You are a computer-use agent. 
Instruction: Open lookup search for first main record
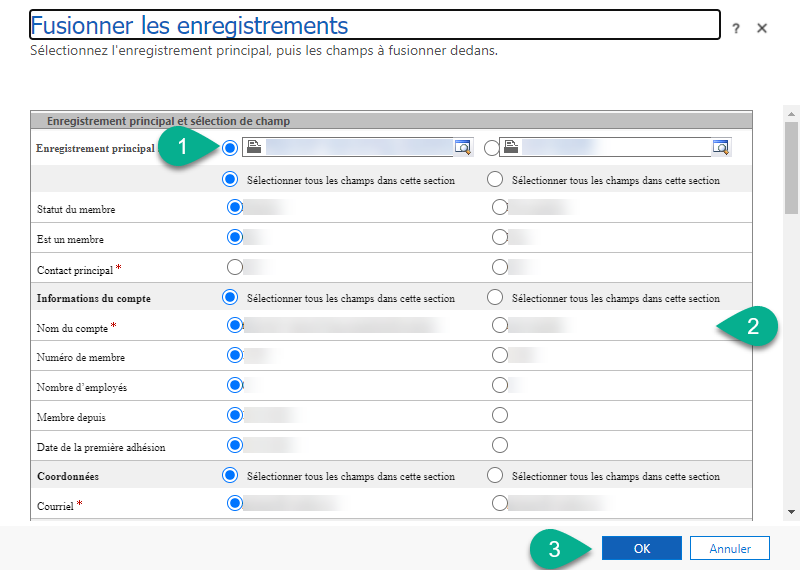coord(463,147)
